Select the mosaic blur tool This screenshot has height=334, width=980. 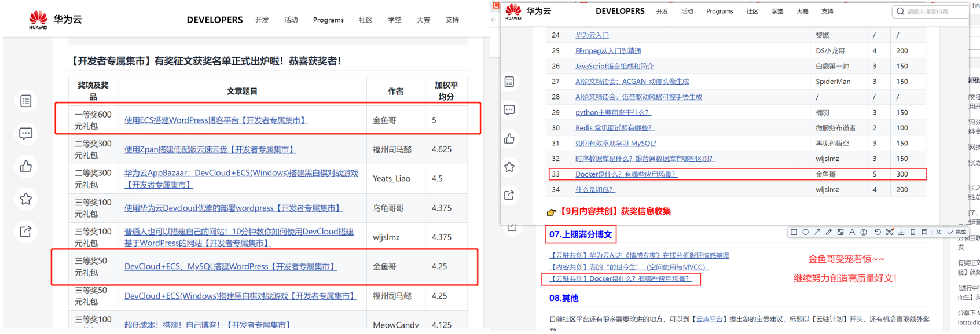click(x=840, y=232)
